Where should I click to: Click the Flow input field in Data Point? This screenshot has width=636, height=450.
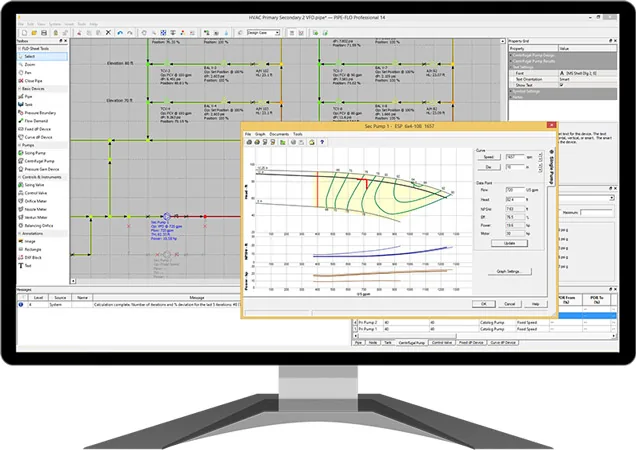[514, 190]
